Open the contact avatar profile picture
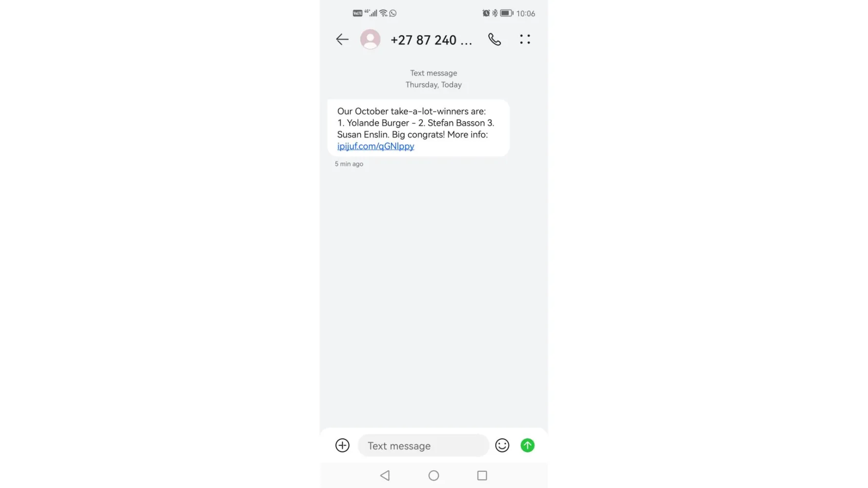The image size is (868, 488). coord(370,40)
